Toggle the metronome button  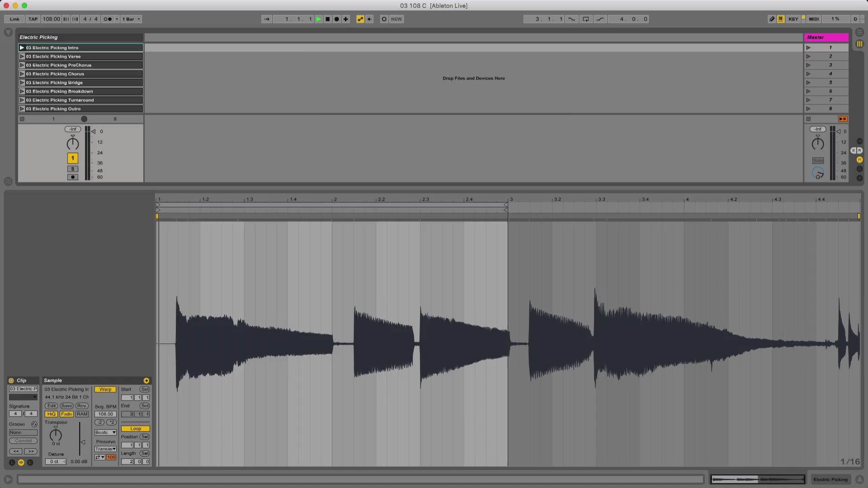pos(108,19)
